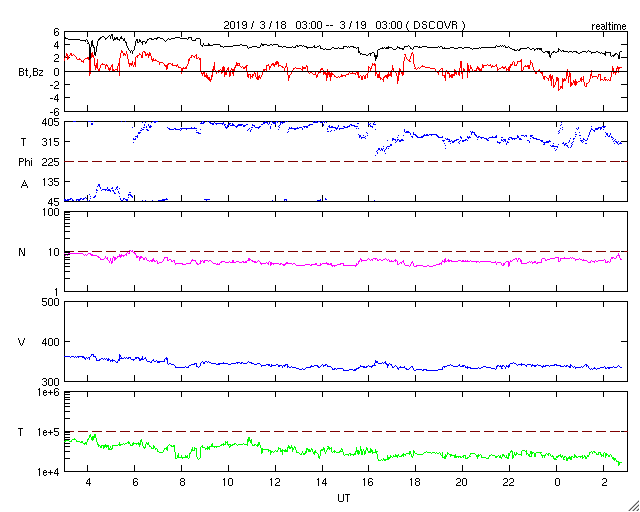Click y-axis value "1e+6" in temperature panel
This screenshot has width=640, height=512.
[x=49, y=392]
